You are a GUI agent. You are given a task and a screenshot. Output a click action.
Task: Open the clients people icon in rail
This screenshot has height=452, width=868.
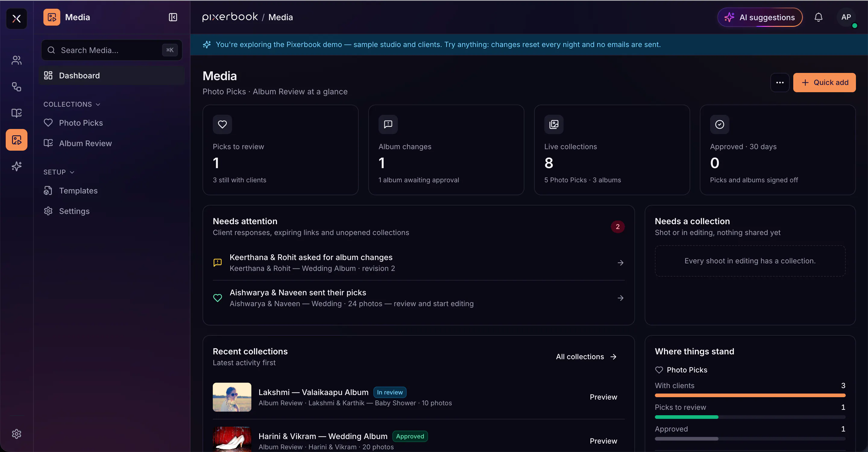(17, 60)
